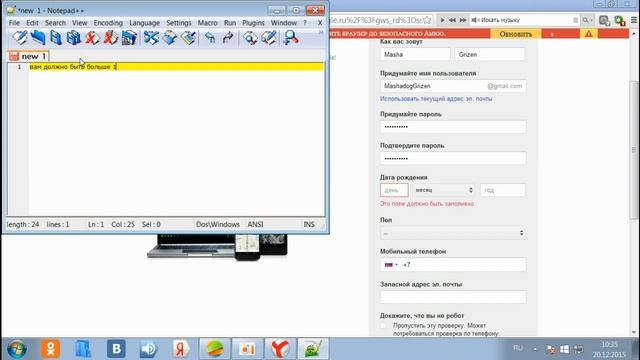Open the birth month dropdown
Image resolution: width=640 pixels, height=360 pixels.
[x=443, y=190]
